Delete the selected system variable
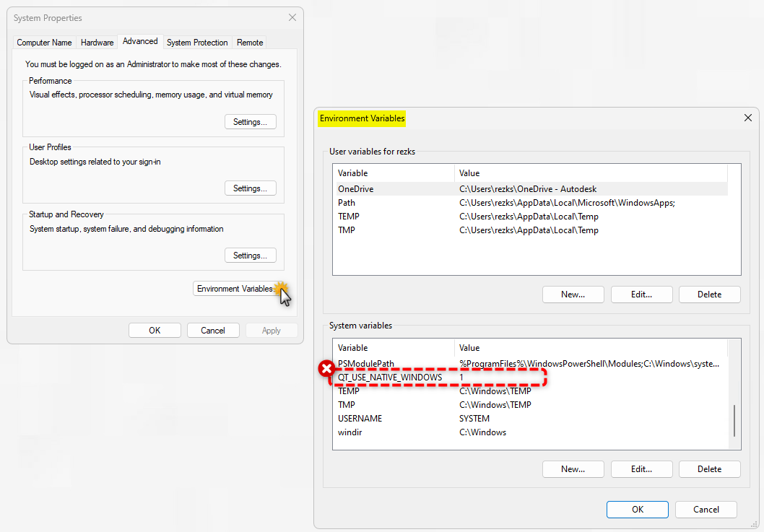The width and height of the screenshot is (764, 532). 709,469
